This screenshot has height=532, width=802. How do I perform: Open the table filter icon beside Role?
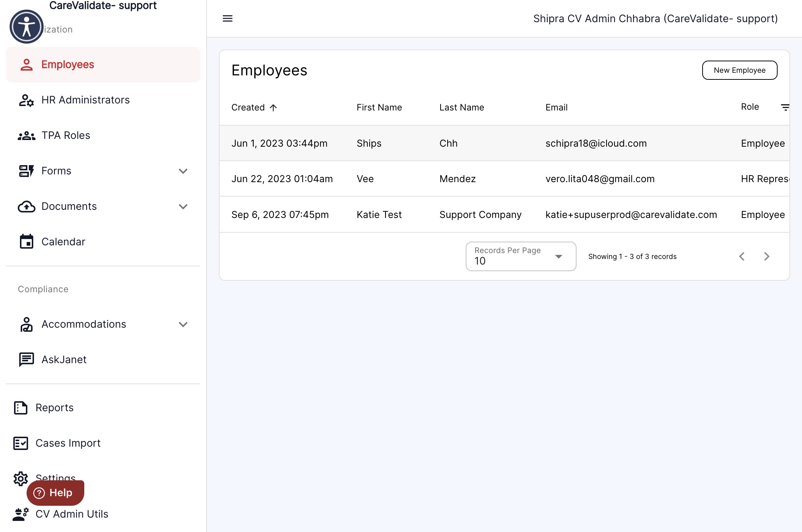coord(785,108)
